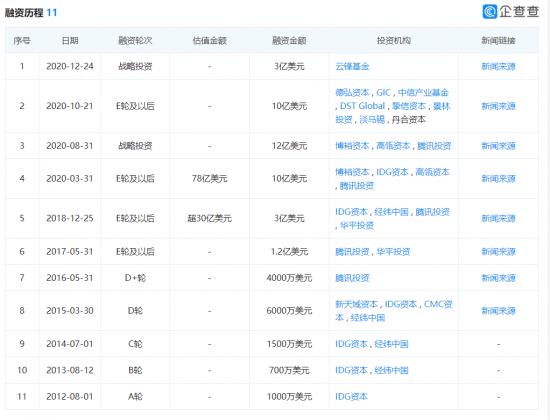Viewport: 550px width, 420px height.
Task: Select the date 2014-07-01 cell
Action: coord(70,344)
